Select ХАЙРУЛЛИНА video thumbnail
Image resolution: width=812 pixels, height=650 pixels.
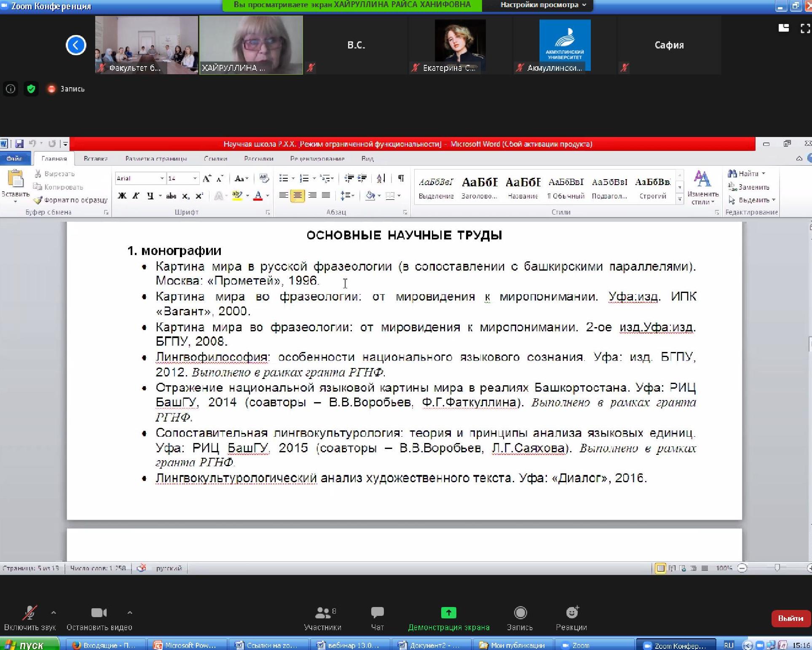[x=251, y=45]
